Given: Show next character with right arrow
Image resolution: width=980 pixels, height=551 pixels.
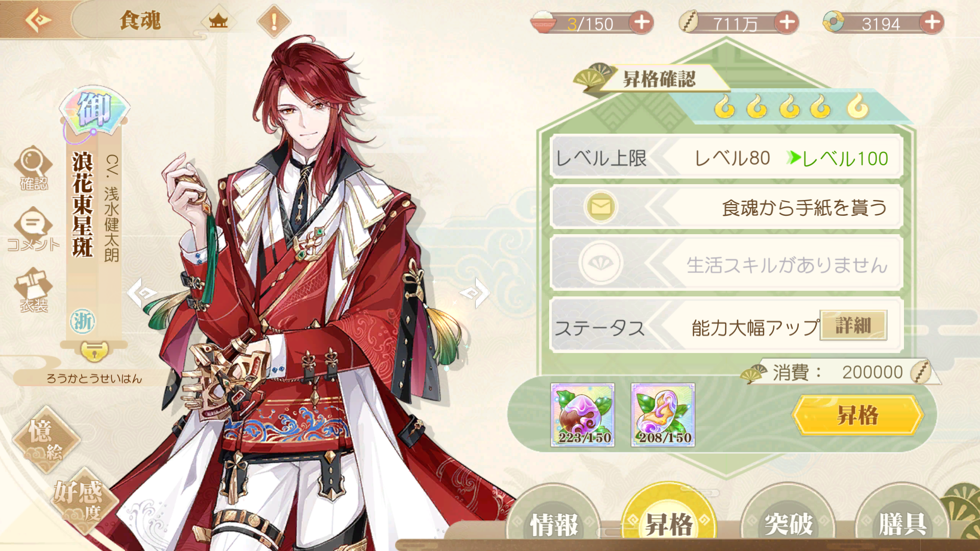Looking at the screenshot, I should click(475, 293).
